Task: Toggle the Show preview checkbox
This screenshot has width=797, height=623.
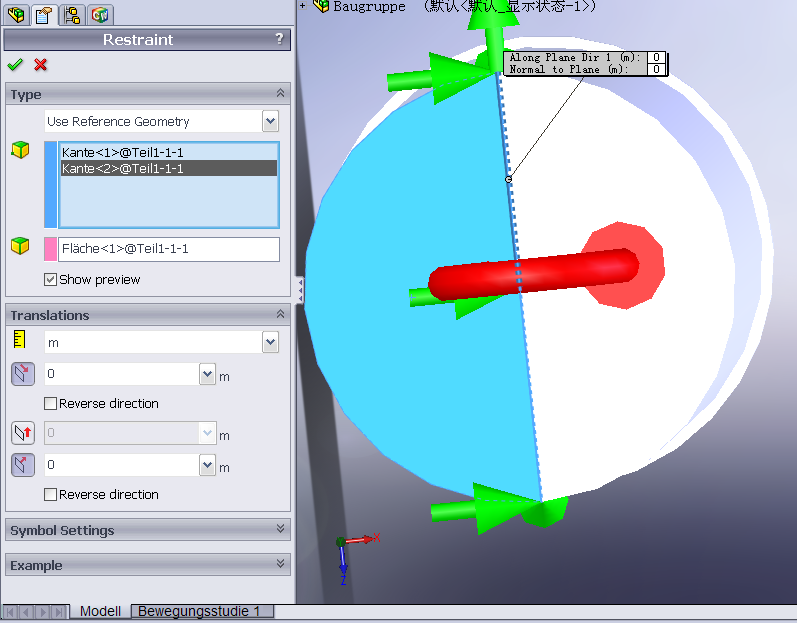Action: tap(50, 279)
